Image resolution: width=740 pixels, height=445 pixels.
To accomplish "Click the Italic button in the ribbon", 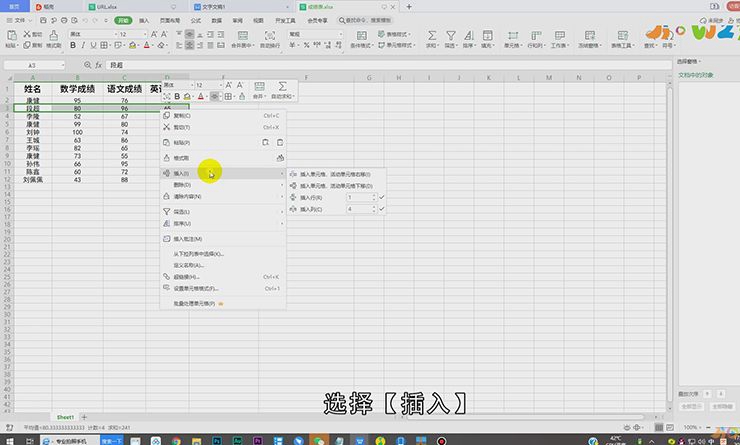I will point(83,45).
